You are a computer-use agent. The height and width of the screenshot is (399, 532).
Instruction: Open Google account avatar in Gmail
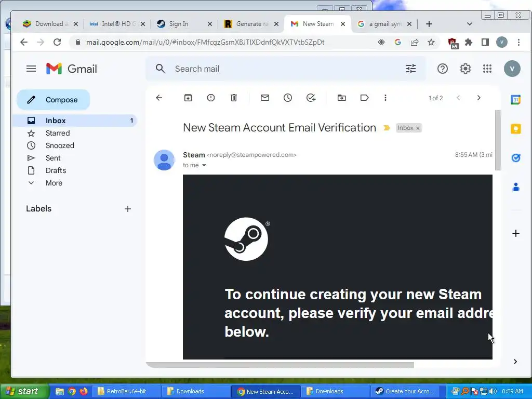click(512, 69)
